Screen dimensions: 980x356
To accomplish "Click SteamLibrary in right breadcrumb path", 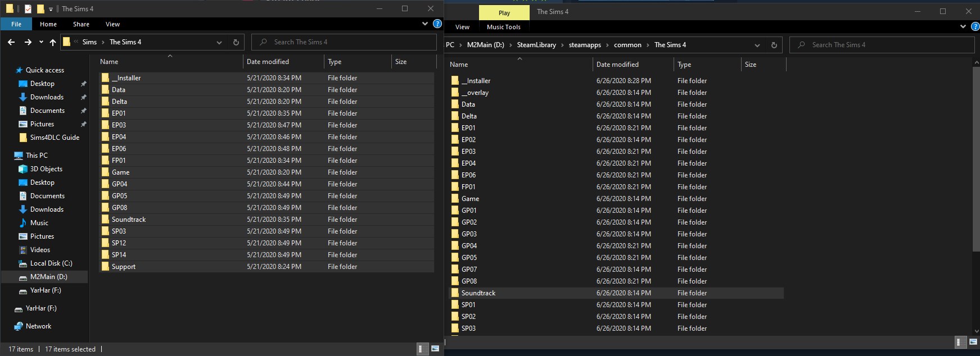I will [536, 45].
